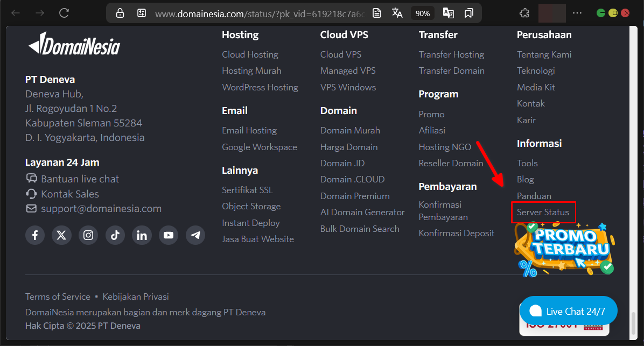The image size is (644, 346).
Task: Open Domain Premium link
Action: pos(355,196)
